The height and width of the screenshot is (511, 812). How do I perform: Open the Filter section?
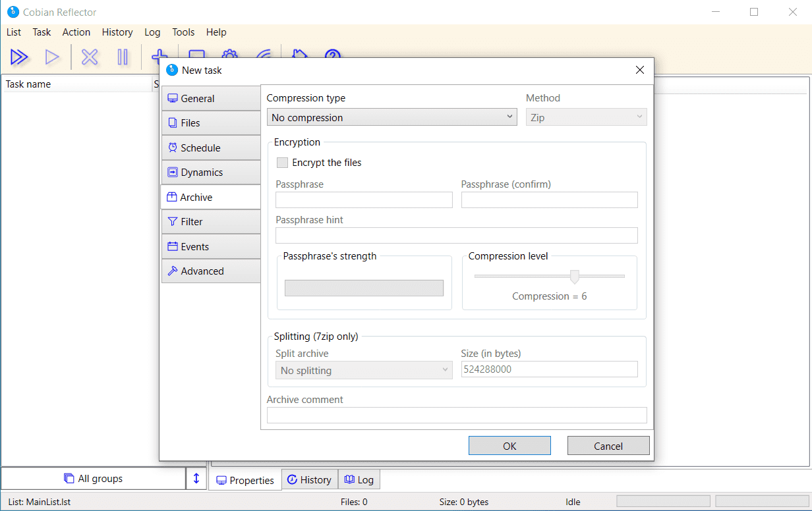pos(211,222)
